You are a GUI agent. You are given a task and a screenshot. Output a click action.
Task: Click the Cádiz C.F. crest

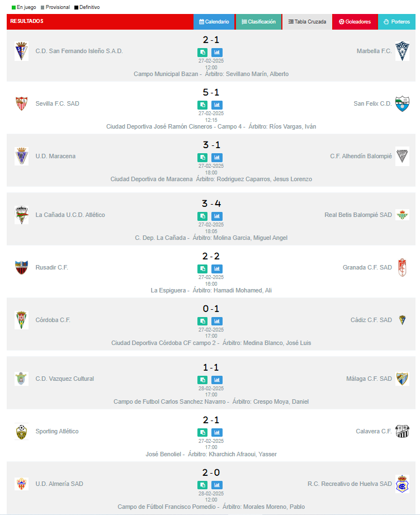coord(402,320)
